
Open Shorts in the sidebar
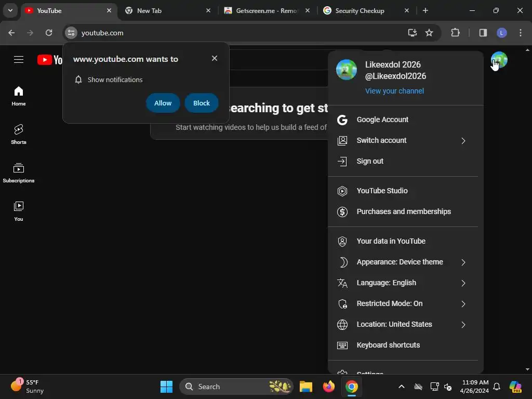click(x=19, y=135)
